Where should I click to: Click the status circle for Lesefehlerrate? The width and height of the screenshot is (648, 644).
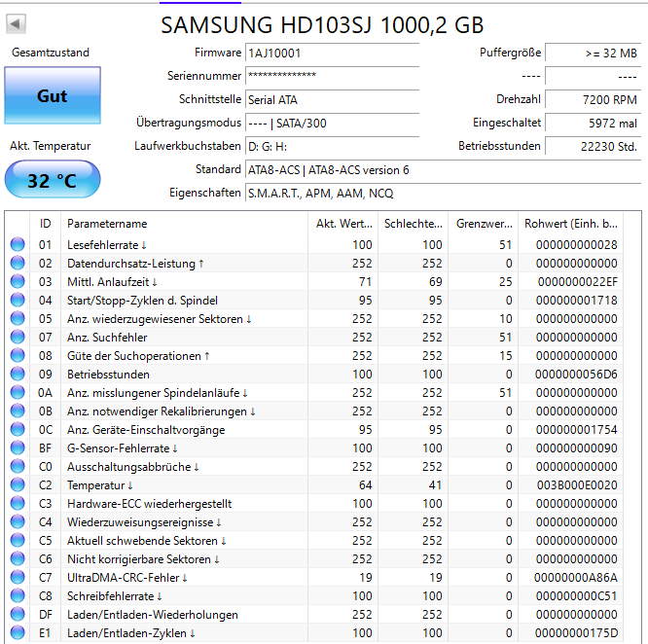(x=18, y=244)
